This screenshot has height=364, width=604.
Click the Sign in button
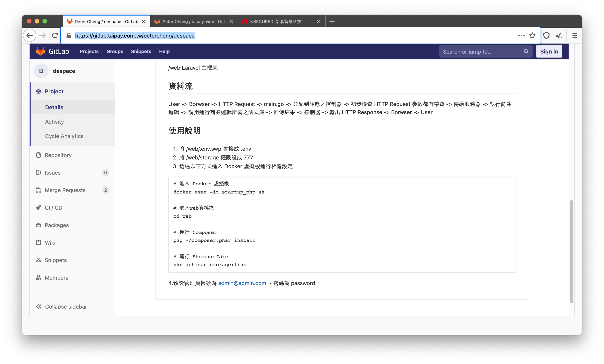(549, 52)
